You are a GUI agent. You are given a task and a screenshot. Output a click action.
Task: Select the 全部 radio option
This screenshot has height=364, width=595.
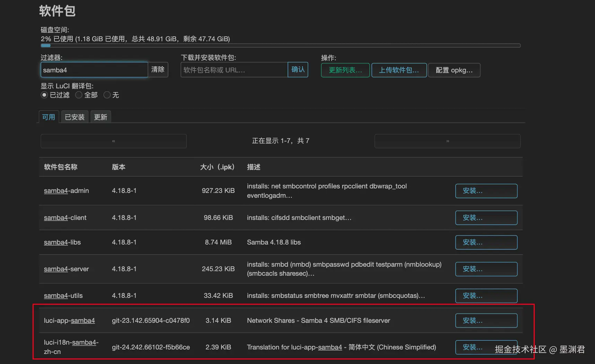tap(79, 95)
